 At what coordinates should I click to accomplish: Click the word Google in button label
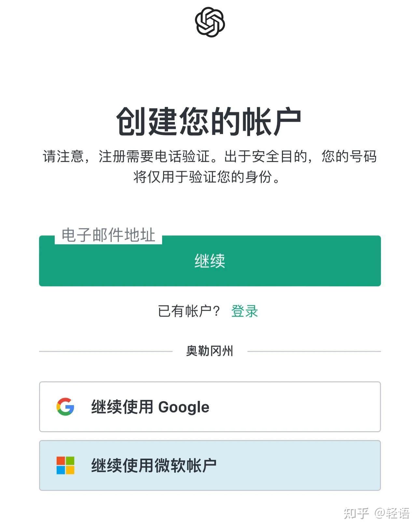point(184,407)
